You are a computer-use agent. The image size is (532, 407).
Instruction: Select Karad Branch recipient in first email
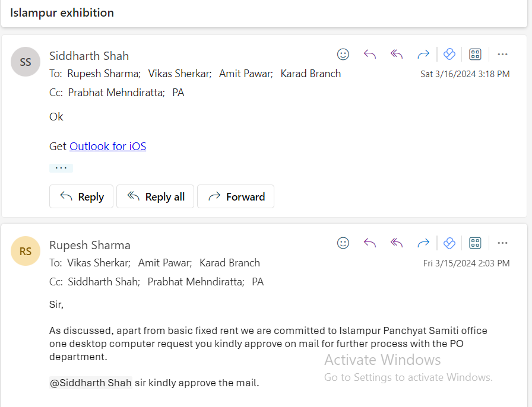311,74
